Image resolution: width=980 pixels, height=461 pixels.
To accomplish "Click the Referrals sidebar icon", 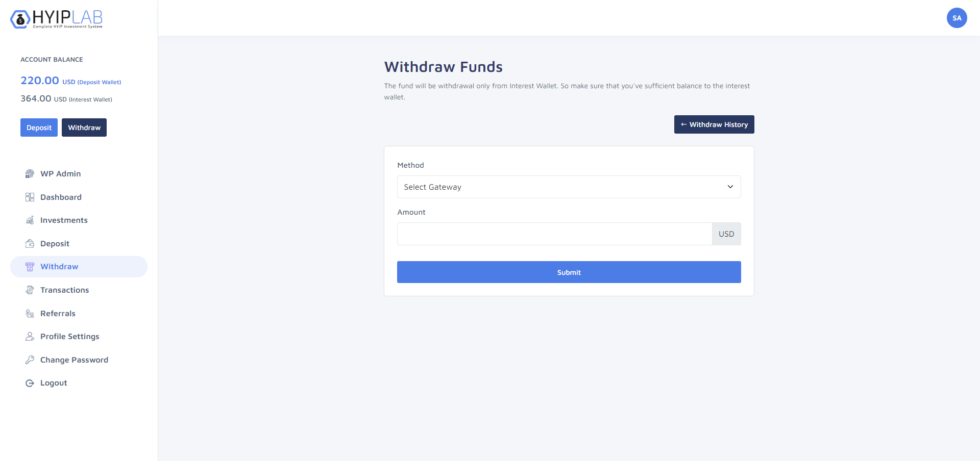I will 30,314.
